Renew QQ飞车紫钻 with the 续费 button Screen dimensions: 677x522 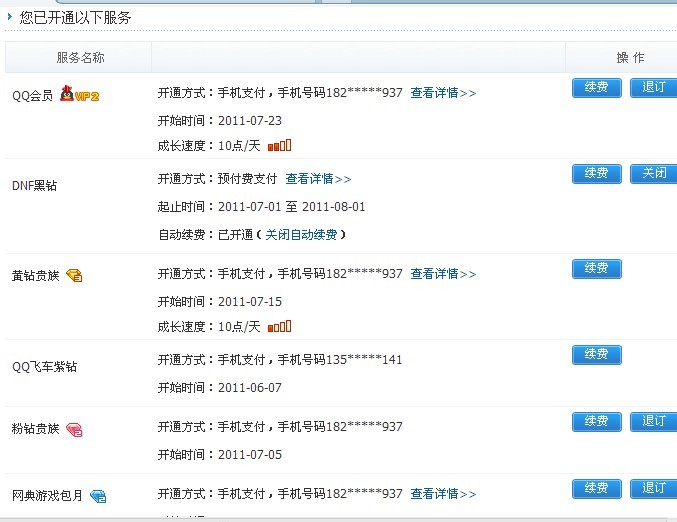coord(597,354)
